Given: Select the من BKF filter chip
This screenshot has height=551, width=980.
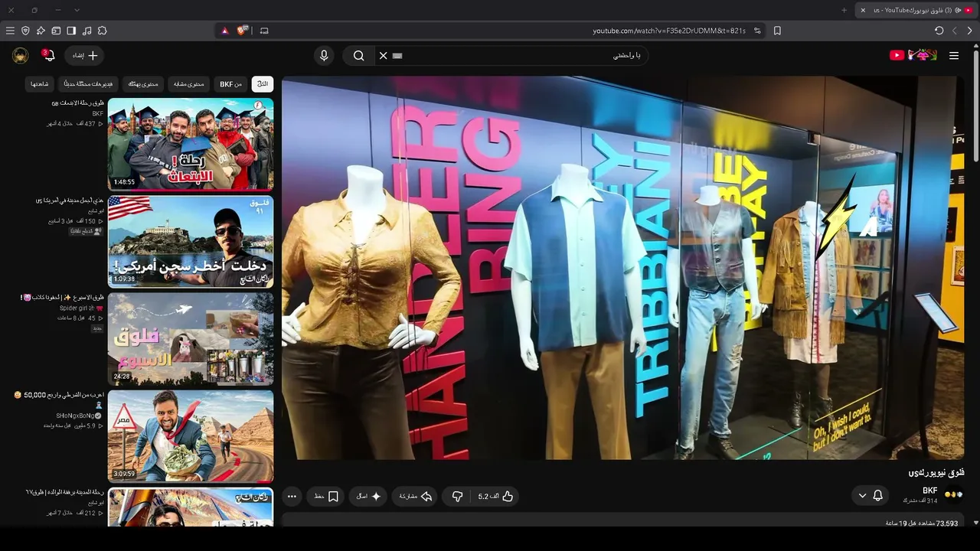Looking at the screenshot, I should [230, 84].
